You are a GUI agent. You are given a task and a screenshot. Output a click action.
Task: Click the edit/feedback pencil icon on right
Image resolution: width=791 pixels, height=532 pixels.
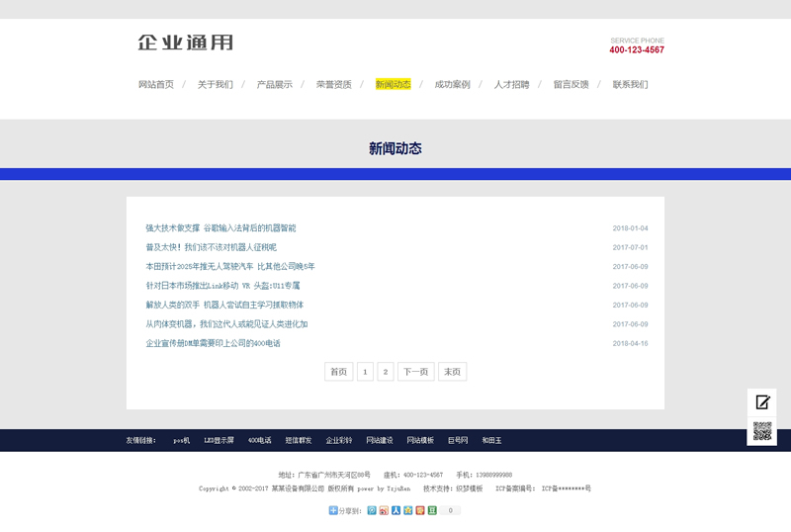(762, 402)
